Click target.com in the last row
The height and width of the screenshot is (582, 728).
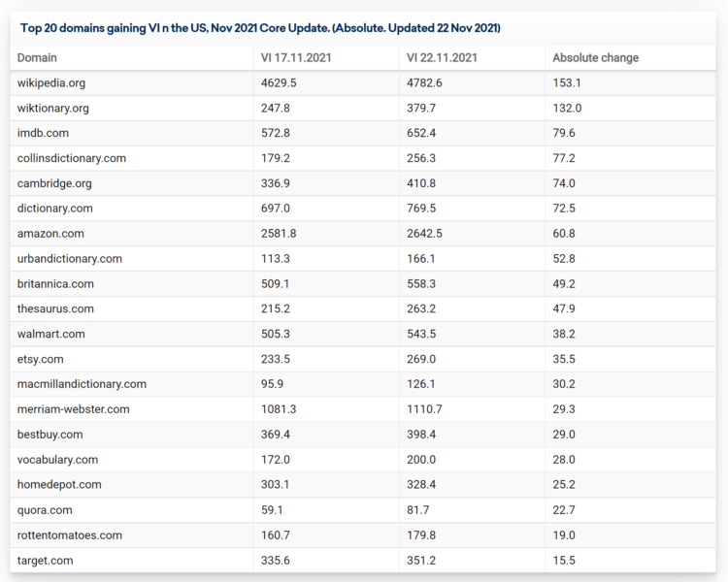[46, 561]
